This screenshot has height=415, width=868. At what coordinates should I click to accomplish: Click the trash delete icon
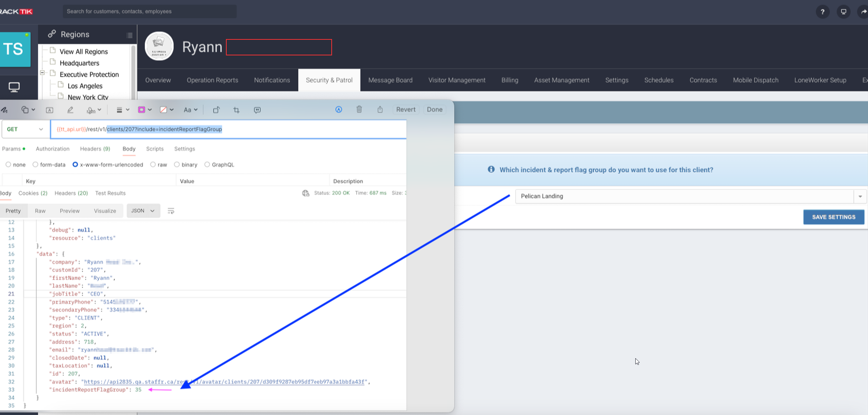click(359, 109)
